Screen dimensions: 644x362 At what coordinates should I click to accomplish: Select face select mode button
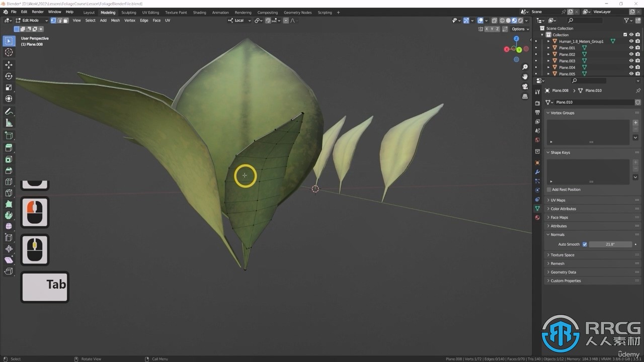tap(66, 21)
